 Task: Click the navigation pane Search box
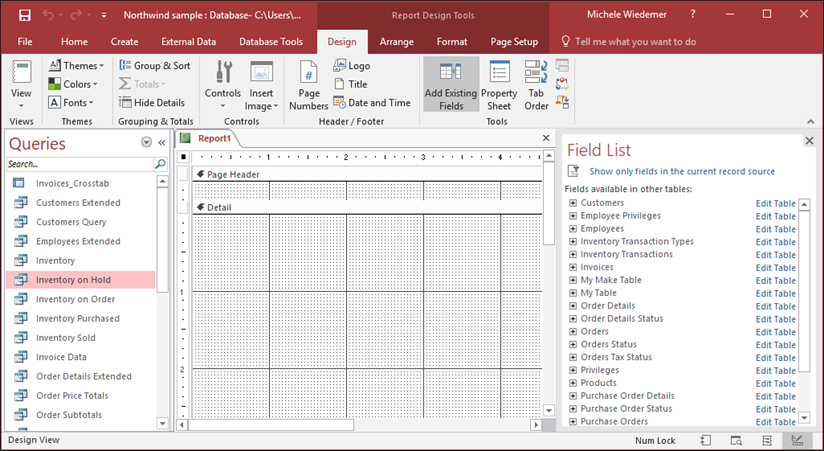(79, 164)
